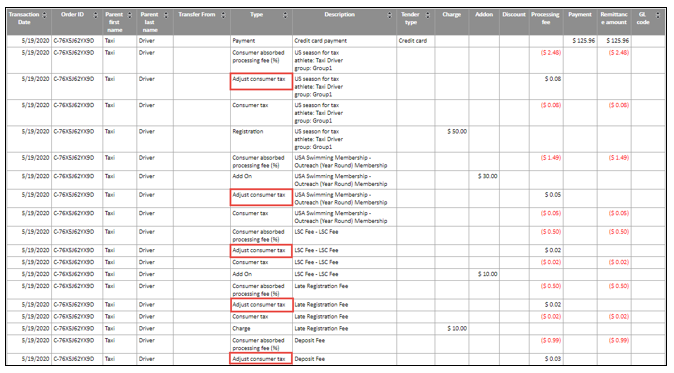Sort by Transaction Date column arrows
The height and width of the screenshot is (373, 674).
click(x=45, y=15)
